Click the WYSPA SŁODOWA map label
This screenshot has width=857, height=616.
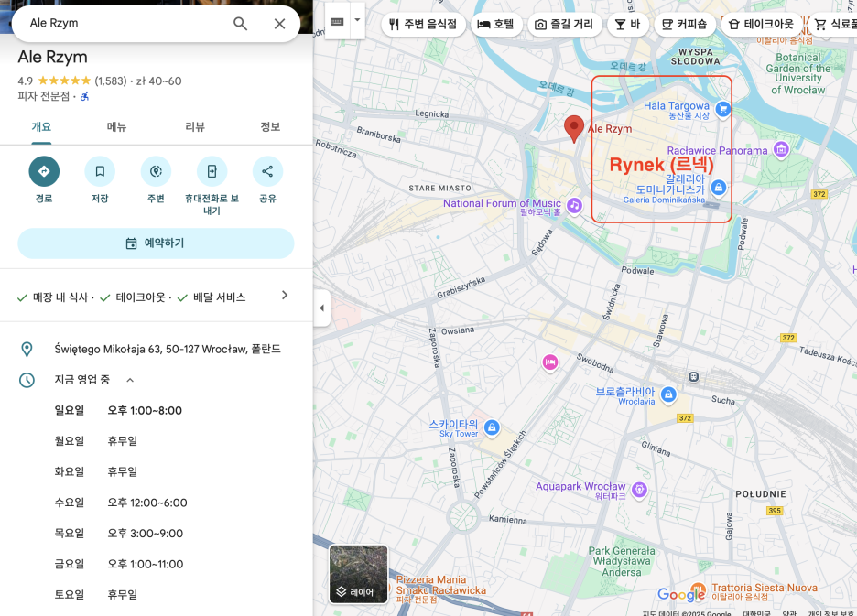695,57
